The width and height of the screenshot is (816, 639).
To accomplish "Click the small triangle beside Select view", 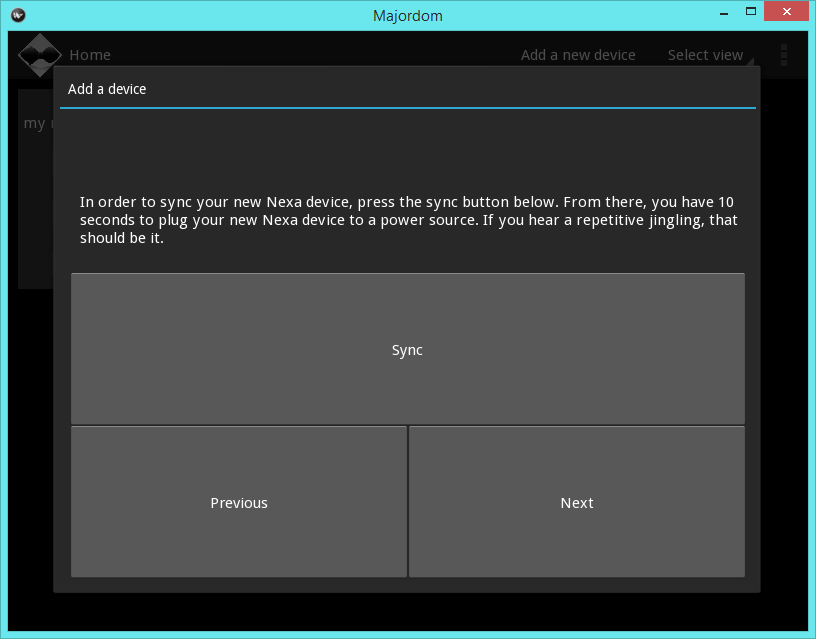I will 749,58.
